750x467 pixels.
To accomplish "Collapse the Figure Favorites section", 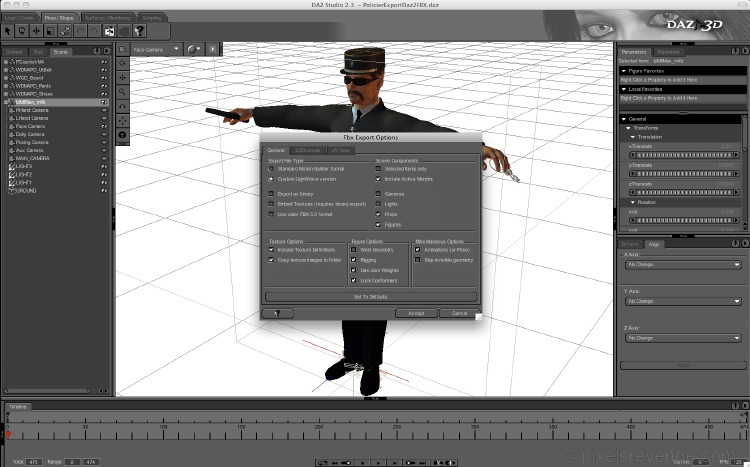I will 624,71.
